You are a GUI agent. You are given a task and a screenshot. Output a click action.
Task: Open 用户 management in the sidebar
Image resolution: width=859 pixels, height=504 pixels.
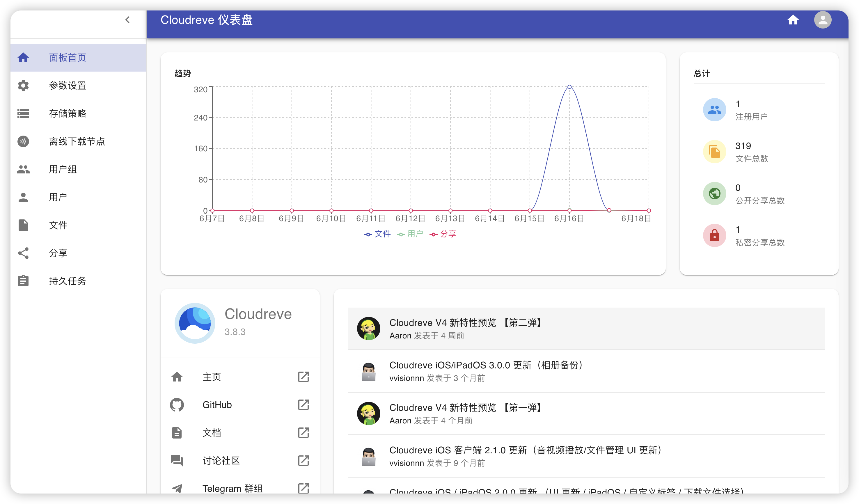click(78, 197)
